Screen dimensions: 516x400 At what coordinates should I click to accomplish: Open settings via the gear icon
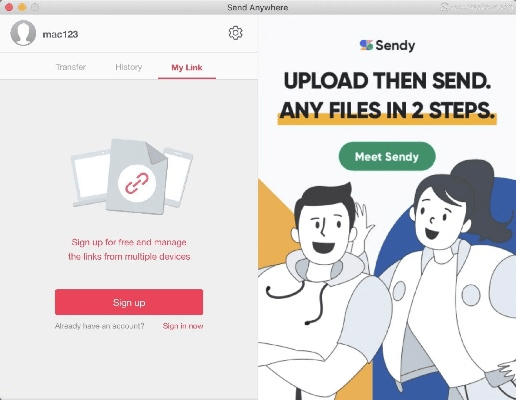[235, 33]
